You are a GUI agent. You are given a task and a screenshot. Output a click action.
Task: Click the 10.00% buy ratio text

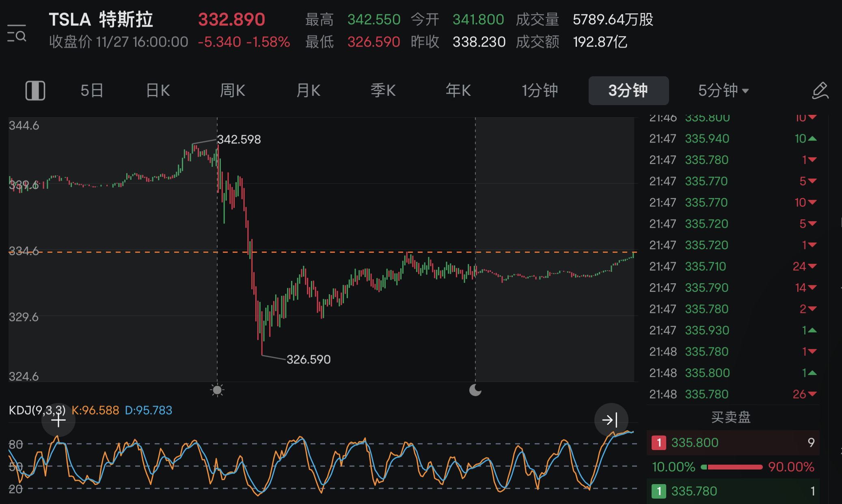[x=674, y=467]
